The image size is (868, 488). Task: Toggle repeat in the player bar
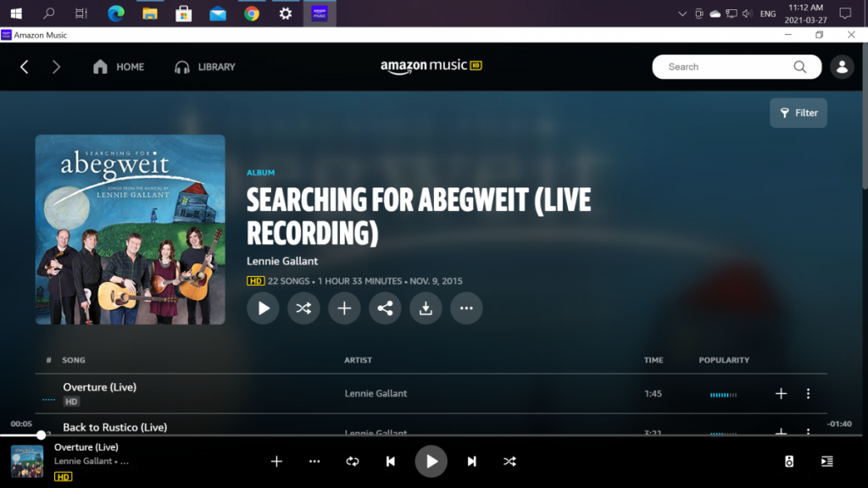coord(353,462)
